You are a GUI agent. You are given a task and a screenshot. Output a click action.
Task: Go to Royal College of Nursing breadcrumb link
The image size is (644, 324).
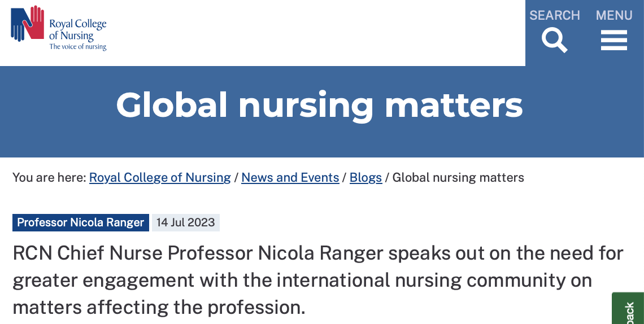[160, 178]
